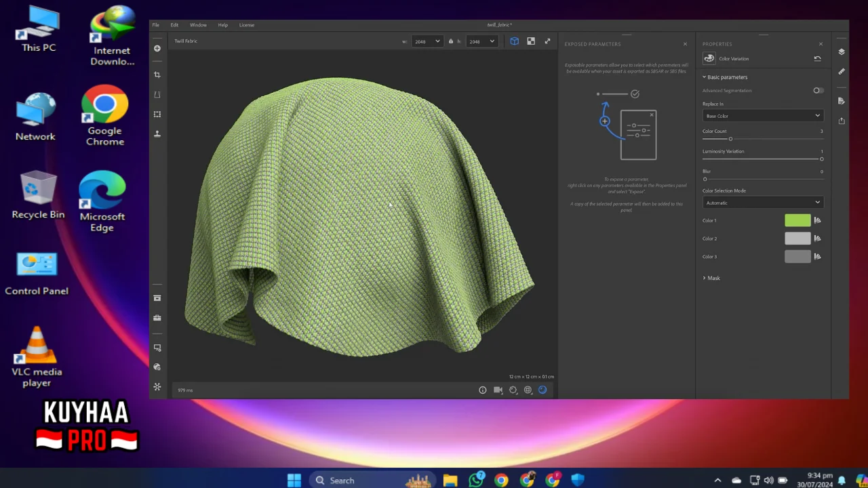Viewport: 868px width, 488px height.
Task: Open viewer display settings icon
Action: click(157, 348)
